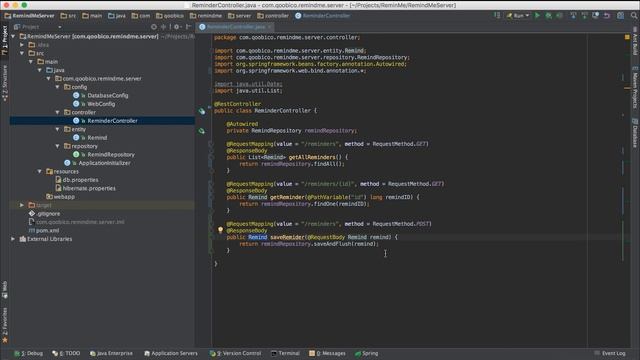Toggle Favorites tool window side tab

coord(4,325)
